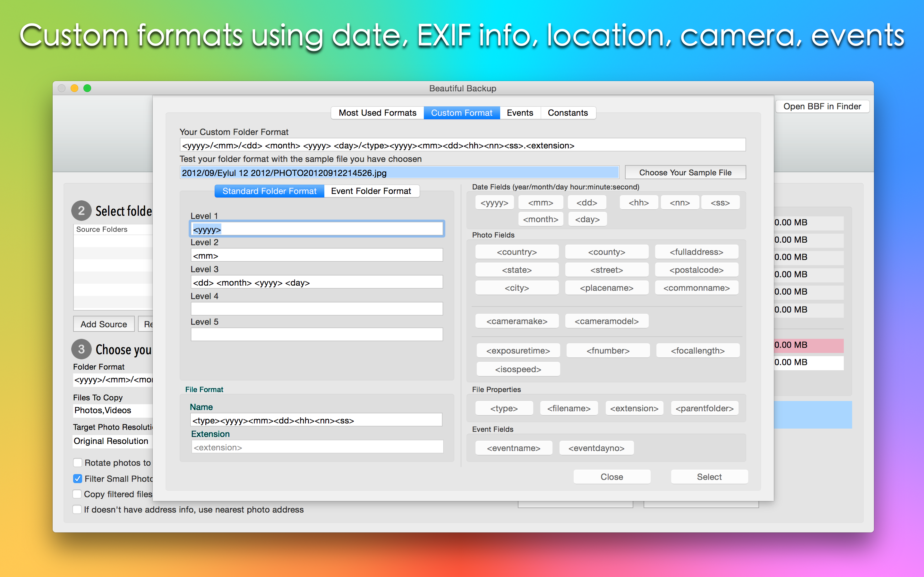Click the <parentfolder> file property button

tap(704, 408)
